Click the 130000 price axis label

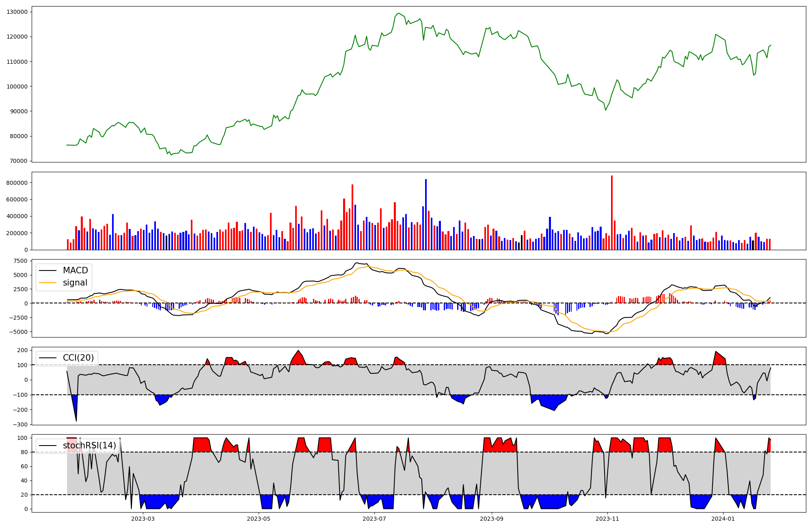pos(17,12)
